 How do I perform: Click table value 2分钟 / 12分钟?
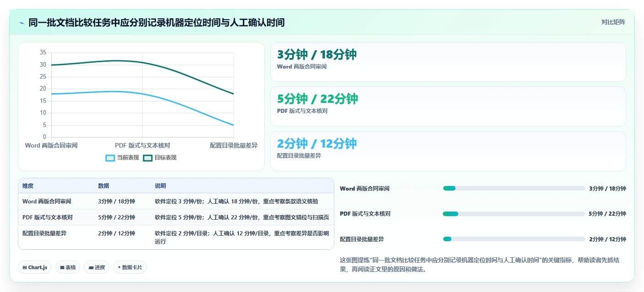pos(116,233)
